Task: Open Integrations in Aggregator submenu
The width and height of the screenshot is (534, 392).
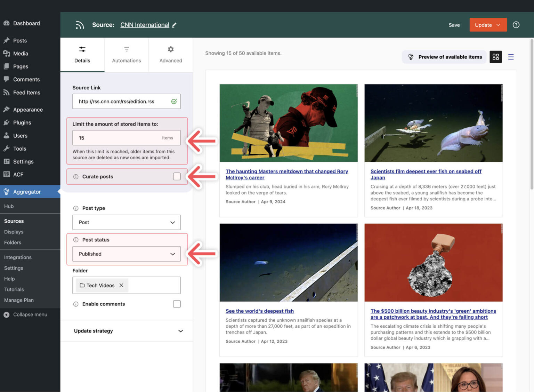Action: coord(18,257)
